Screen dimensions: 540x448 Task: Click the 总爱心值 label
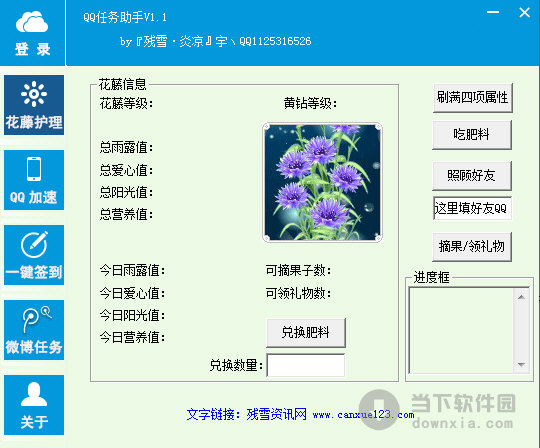click(x=126, y=170)
